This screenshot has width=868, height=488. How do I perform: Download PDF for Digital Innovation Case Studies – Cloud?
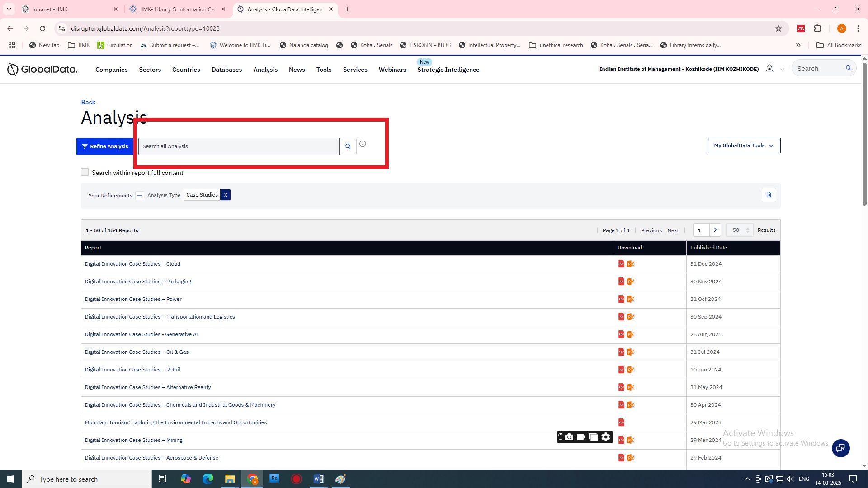(x=621, y=264)
